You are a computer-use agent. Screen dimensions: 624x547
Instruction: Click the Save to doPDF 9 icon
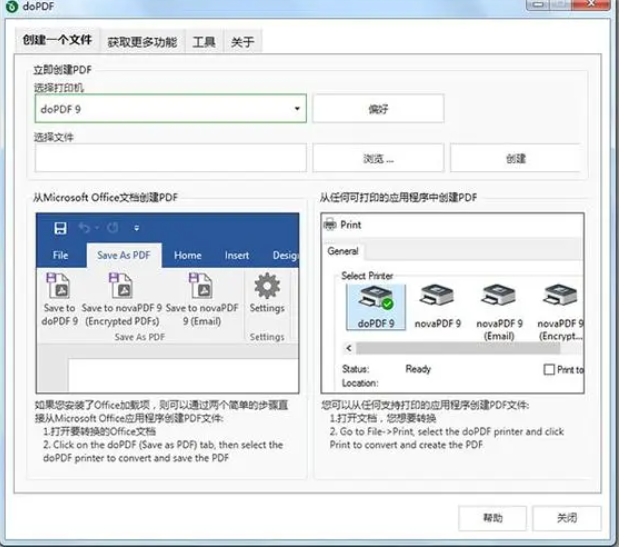(x=58, y=286)
